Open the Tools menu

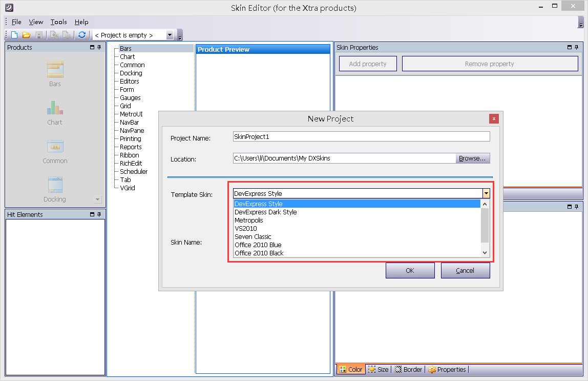59,22
